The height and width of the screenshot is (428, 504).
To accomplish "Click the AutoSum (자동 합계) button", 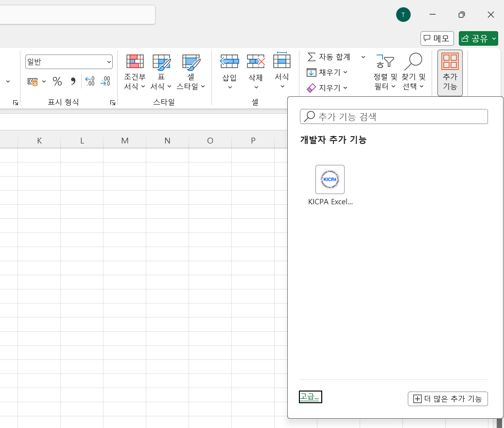I will point(329,57).
